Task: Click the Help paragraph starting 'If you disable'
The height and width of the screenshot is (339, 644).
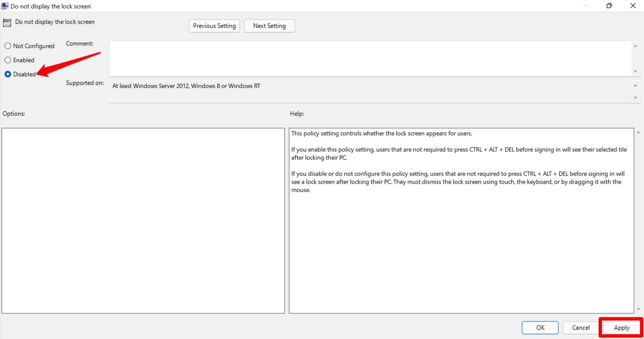Action: pyautogui.click(x=458, y=182)
